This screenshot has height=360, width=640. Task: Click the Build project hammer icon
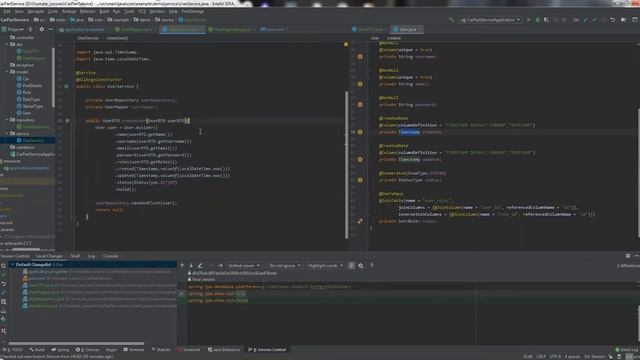tap(451, 20)
